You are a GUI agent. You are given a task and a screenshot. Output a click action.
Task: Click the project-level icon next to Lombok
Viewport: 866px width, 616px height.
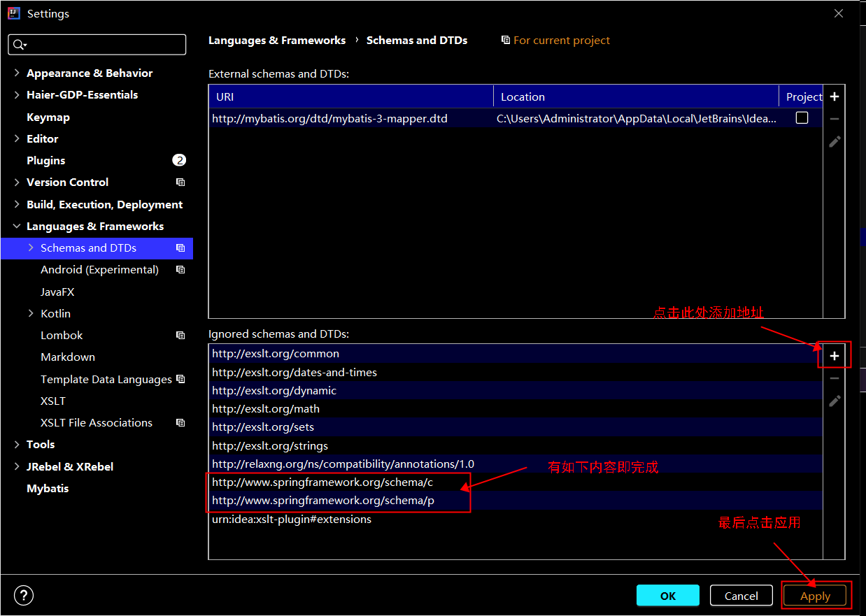tap(180, 336)
